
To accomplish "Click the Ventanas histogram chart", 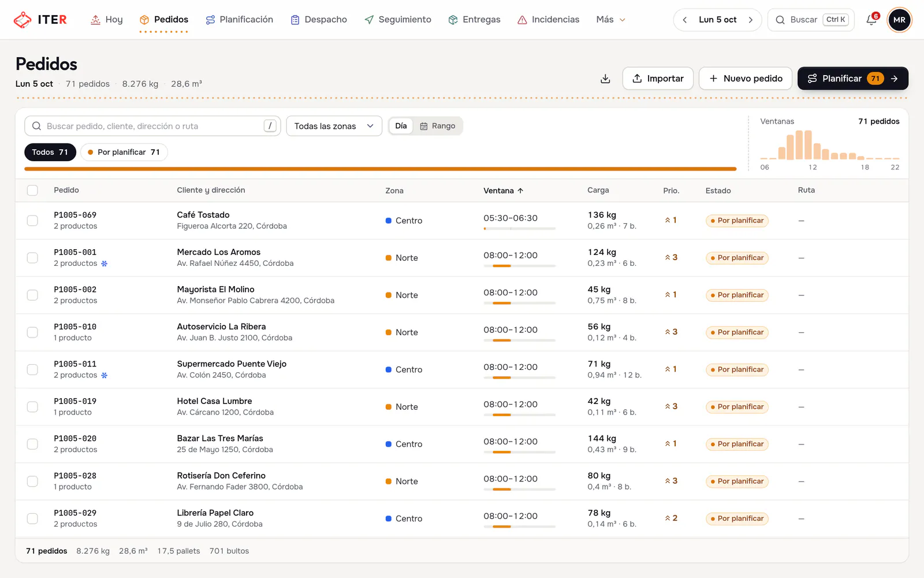I will click(x=830, y=145).
